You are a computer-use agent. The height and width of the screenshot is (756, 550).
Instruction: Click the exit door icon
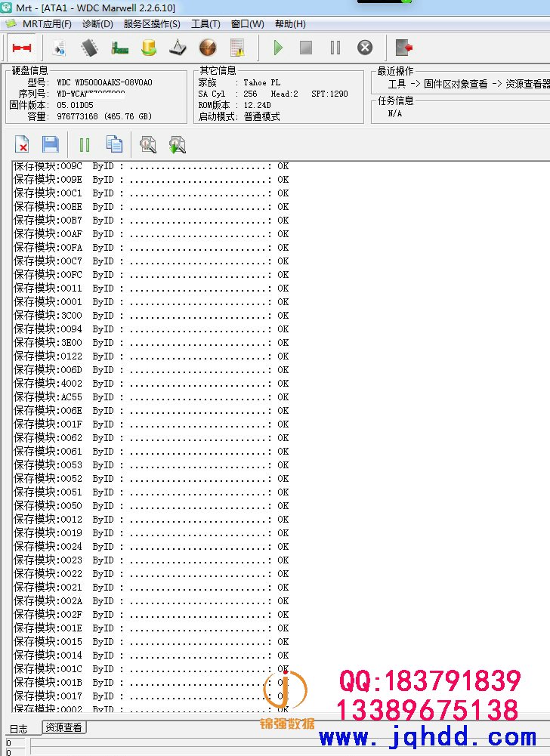(404, 48)
